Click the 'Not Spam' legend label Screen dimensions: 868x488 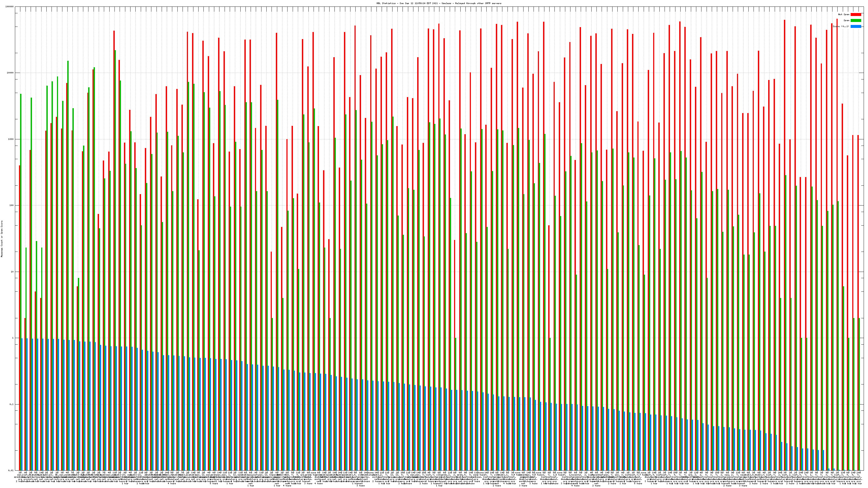pyautogui.click(x=844, y=14)
